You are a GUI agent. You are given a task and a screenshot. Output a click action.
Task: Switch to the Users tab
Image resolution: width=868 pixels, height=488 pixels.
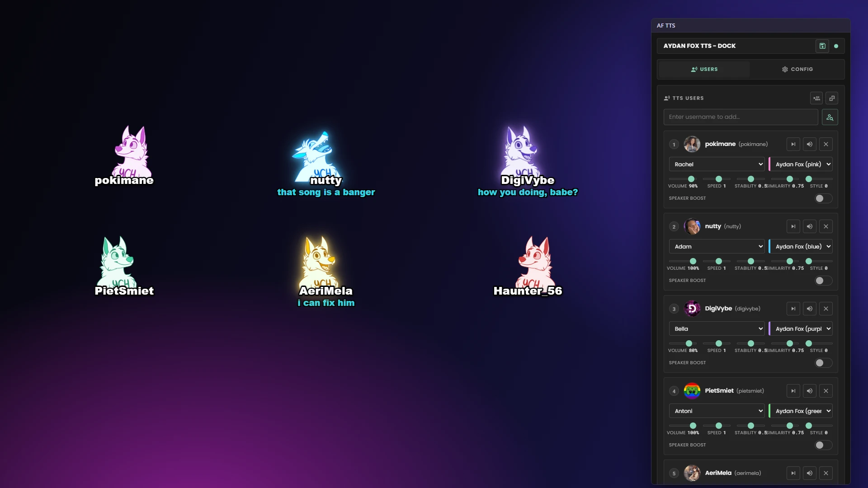click(704, 69)
